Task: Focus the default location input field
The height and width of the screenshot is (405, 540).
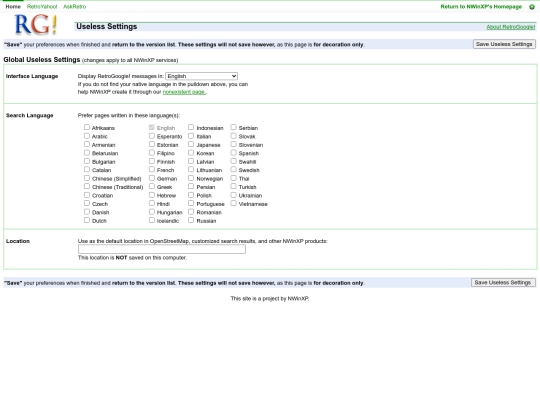Action: 162,249
